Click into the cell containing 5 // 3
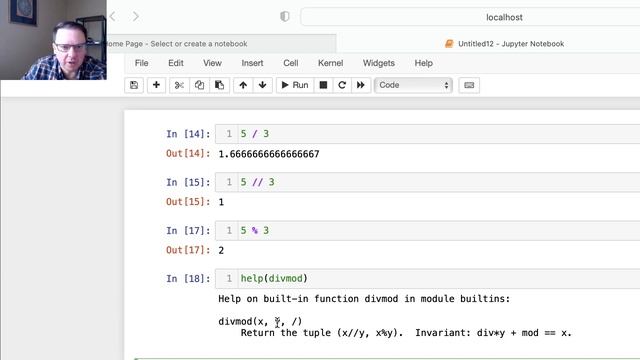 (427, 182)
